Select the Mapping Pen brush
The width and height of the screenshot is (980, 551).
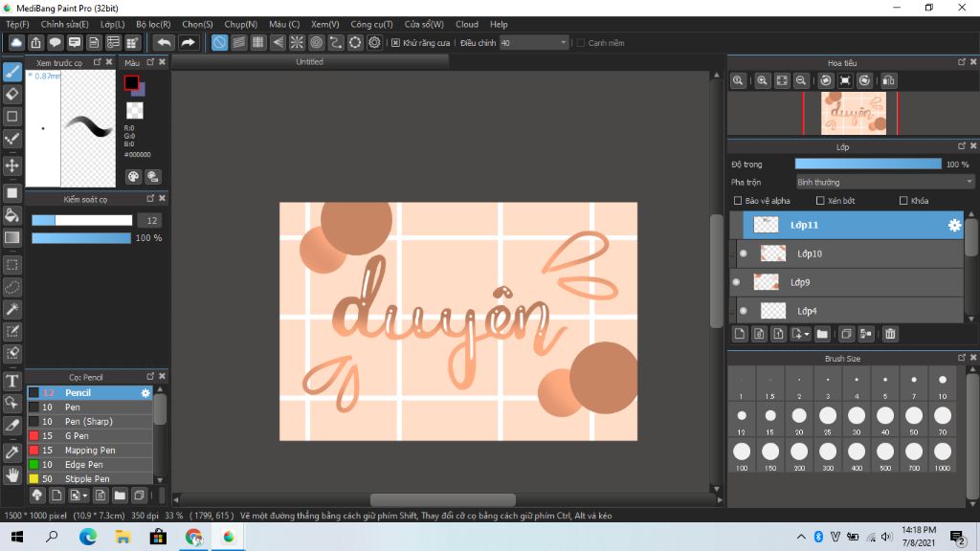[89, 451]
